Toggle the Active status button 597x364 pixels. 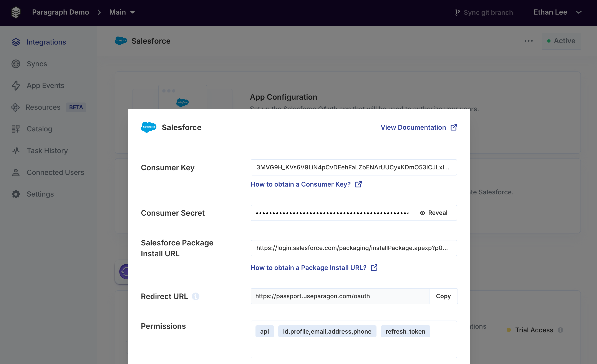click(561, 41)
